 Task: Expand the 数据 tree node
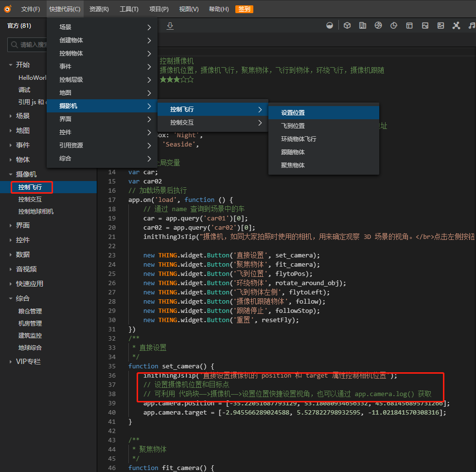(11, 254)
